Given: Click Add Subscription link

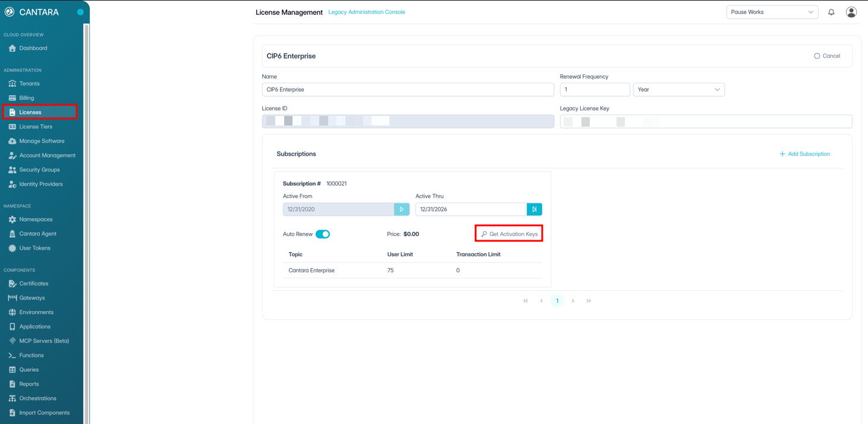Looking at the screenshot, I should click(804, 154).
